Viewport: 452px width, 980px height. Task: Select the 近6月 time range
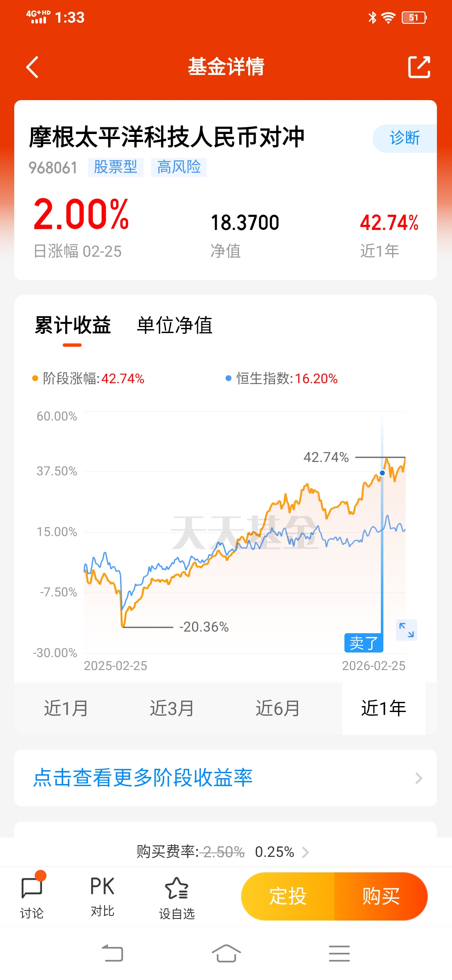[x=277, y=708]
